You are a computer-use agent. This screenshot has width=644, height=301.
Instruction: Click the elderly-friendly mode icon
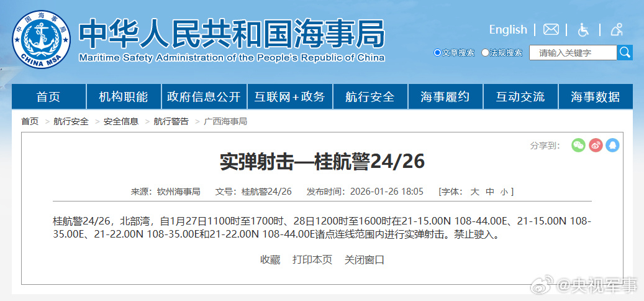616,30
